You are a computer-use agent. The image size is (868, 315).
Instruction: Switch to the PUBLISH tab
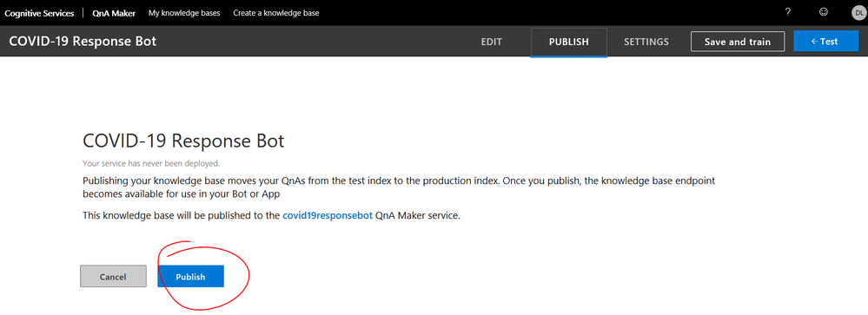pyautogui.click(x=568, y=42)
